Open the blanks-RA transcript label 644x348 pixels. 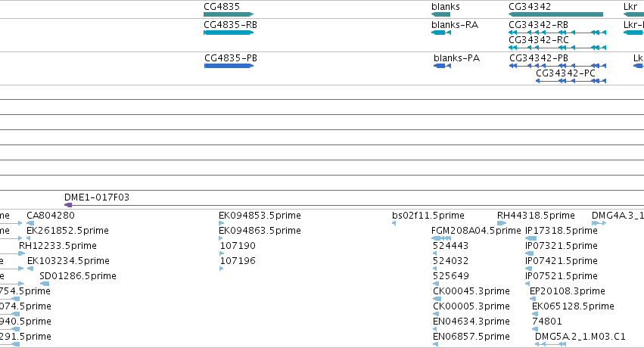455,25
